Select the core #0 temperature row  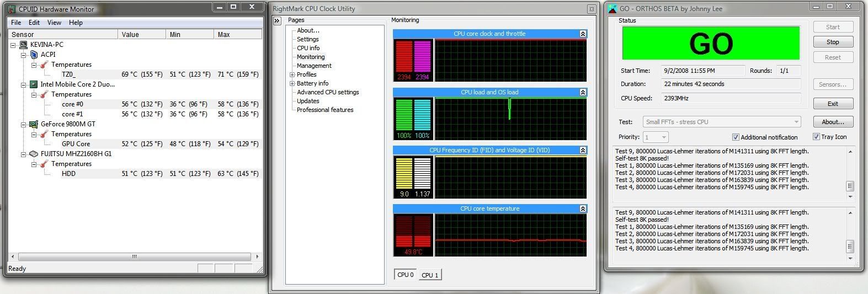tap(160, 104)
